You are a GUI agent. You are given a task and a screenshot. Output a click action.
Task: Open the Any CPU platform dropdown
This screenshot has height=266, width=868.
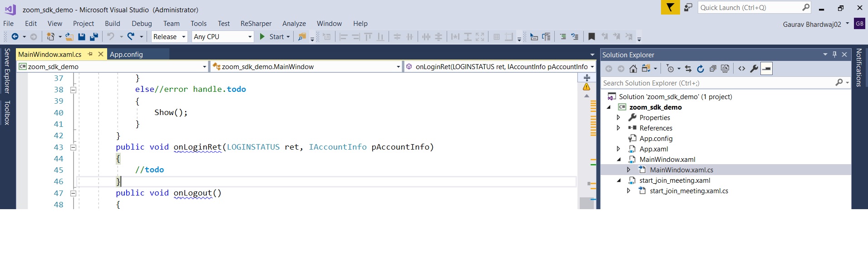[x=250, y=37]
